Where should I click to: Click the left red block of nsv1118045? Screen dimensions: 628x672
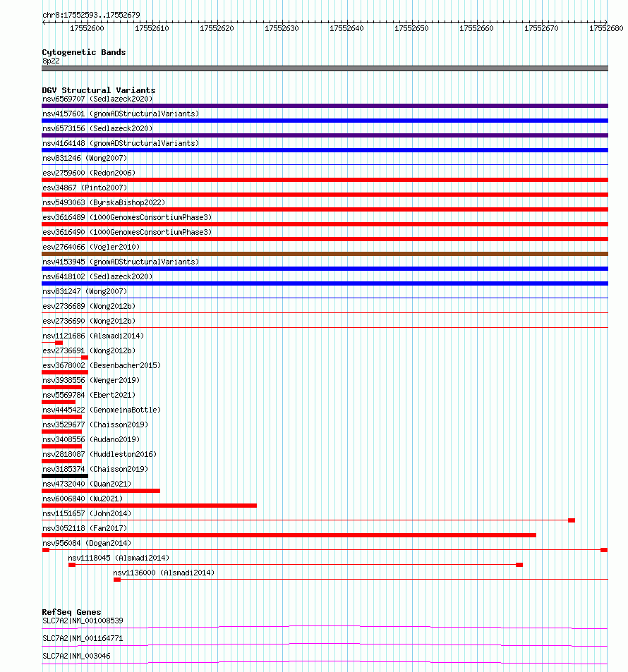[72, 565]
